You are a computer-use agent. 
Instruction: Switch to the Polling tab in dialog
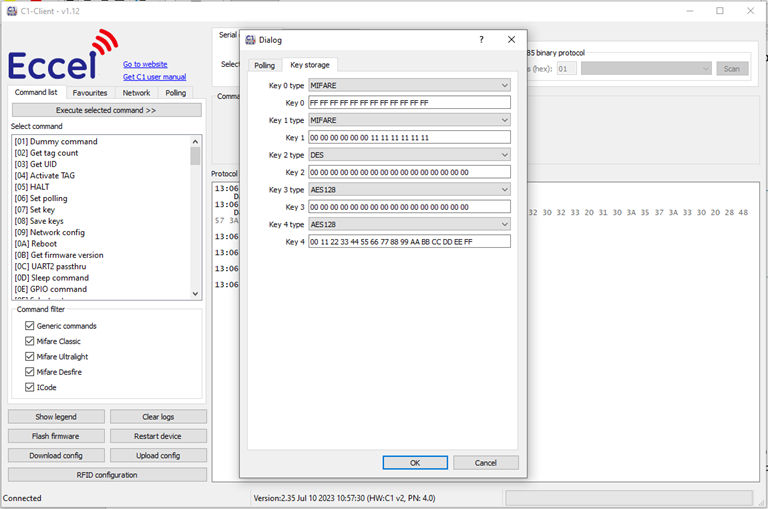point(264,65)
